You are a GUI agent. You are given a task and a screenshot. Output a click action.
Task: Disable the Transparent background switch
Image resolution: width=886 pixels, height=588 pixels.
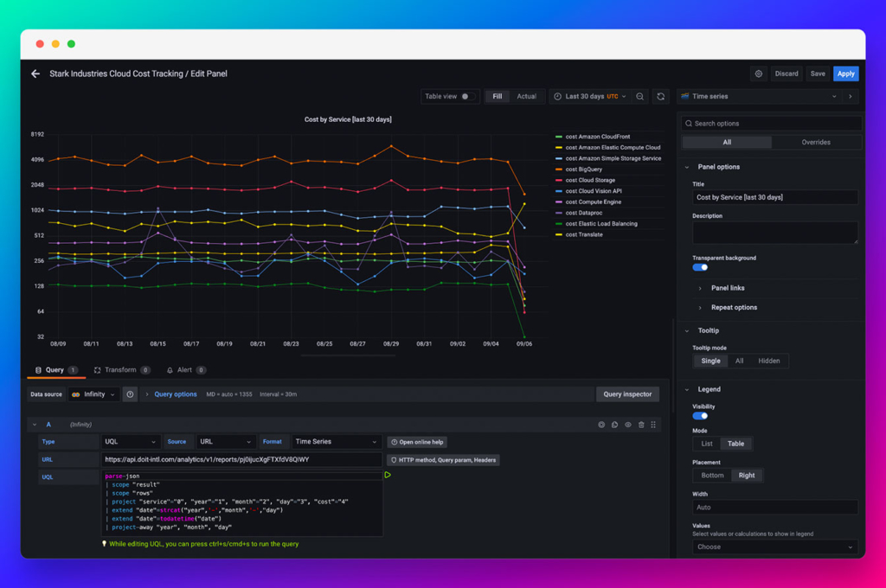[x=700, y=268]
